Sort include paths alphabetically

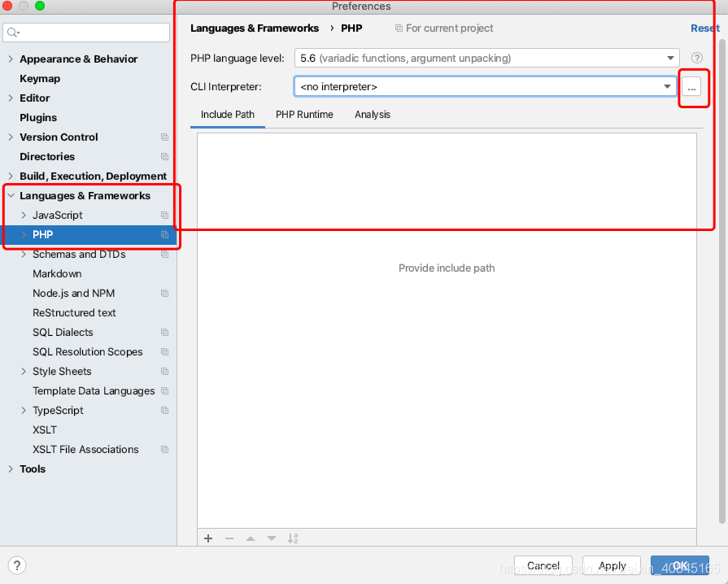(x=293, y=538)
